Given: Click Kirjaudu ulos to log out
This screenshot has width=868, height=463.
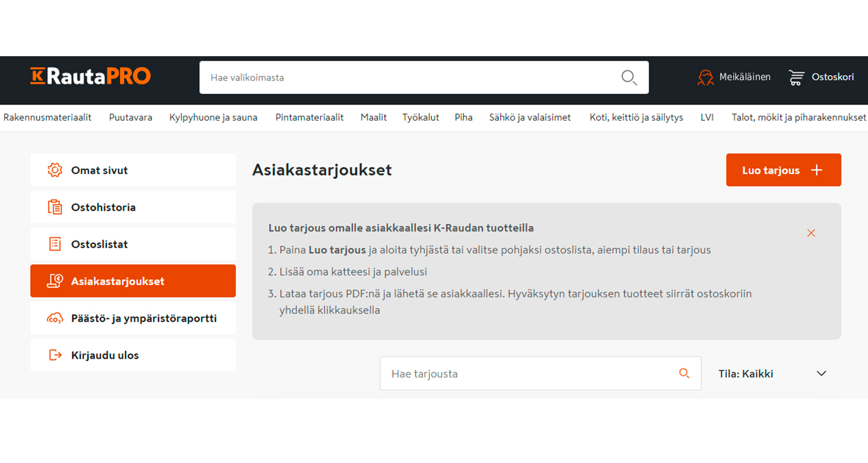Looking at the screenshot, I should click(x=133, y=355).
